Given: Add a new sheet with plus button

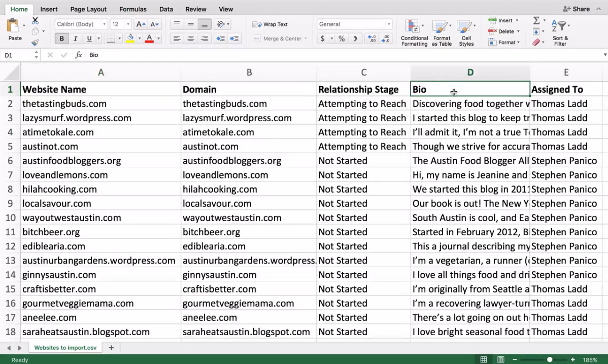Looking at the screenshot, I should point(111,348).
